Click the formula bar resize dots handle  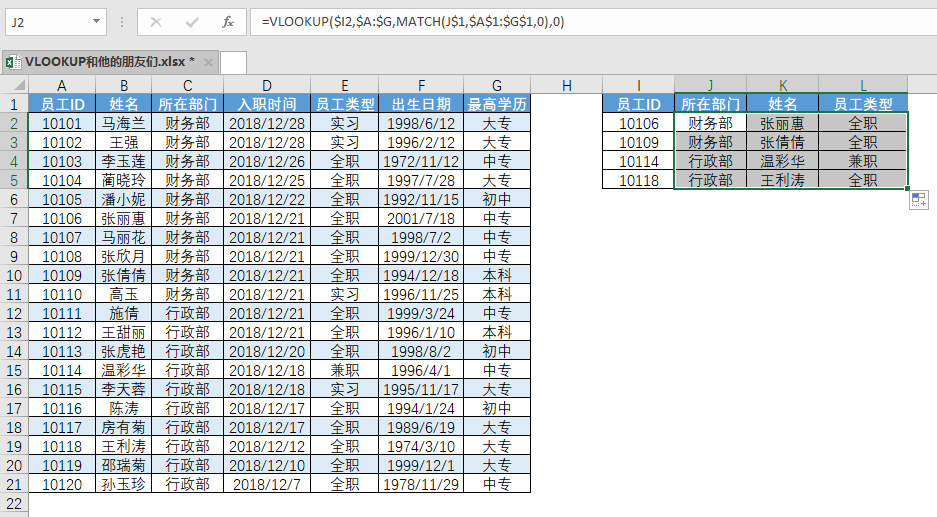point(120,21)
